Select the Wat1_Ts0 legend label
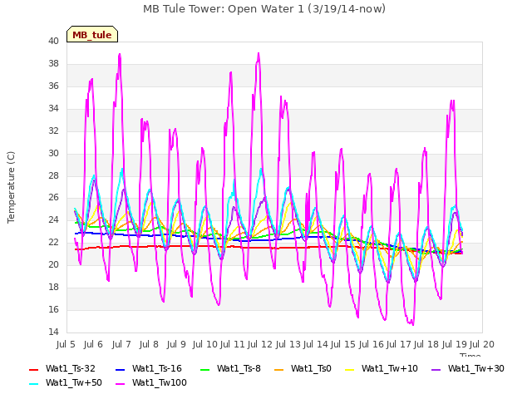The width and height of the screenshot is (532, 399). point(311,369)
